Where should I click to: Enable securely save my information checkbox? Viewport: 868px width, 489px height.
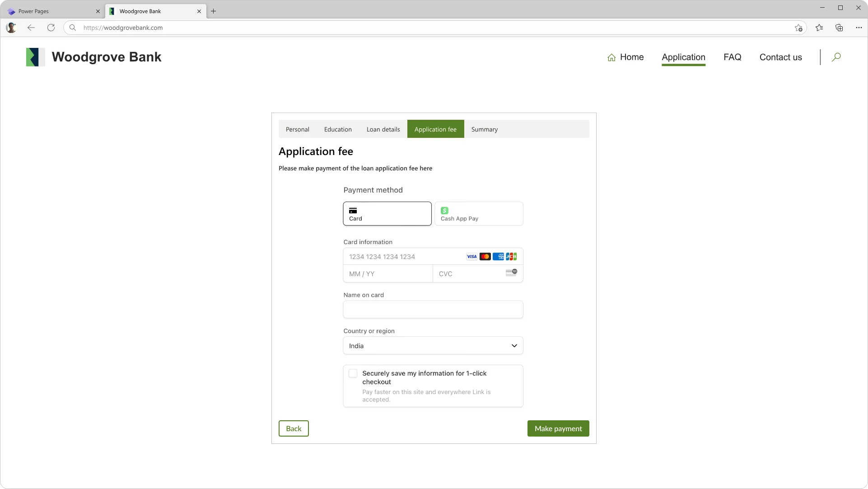353,373
